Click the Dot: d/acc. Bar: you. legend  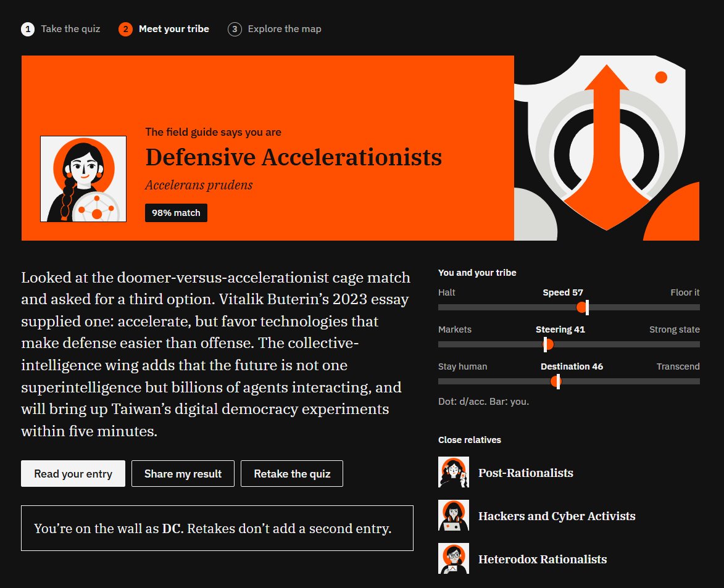(483, 402)
